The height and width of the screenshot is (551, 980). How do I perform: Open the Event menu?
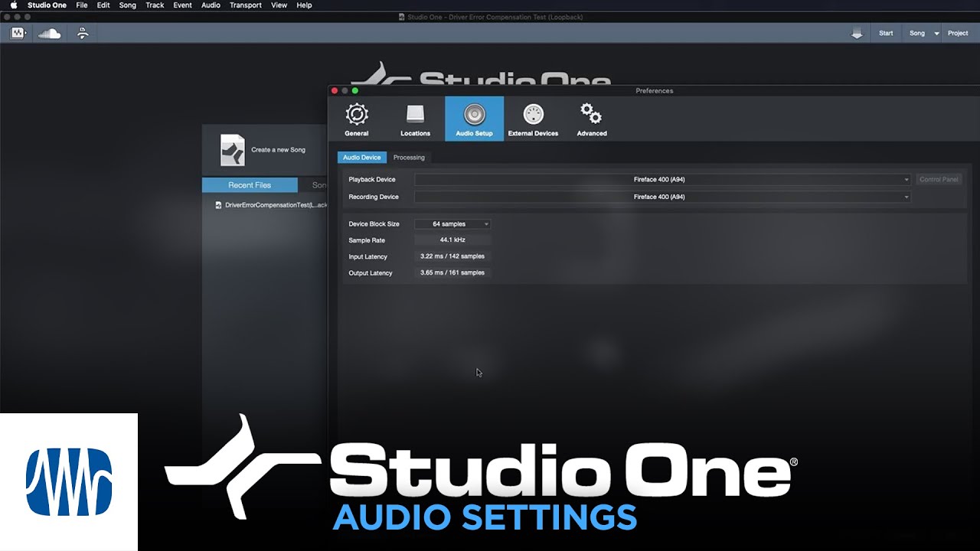183,5
